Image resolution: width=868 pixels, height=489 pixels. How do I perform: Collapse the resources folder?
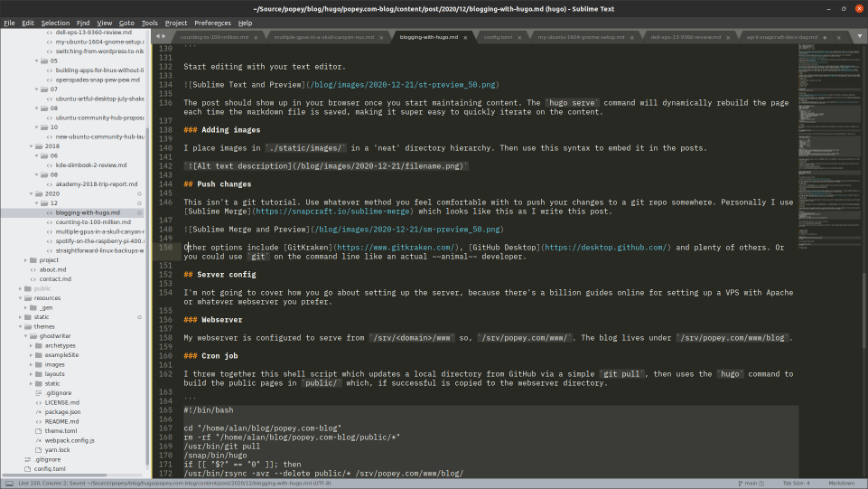click(x=21, y=298)
